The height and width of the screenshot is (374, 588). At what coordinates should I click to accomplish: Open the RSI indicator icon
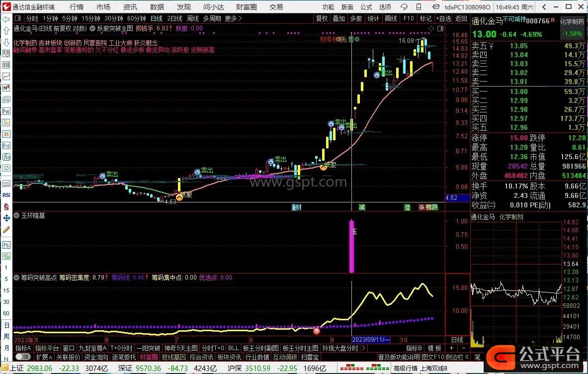[x=6, y=195]
